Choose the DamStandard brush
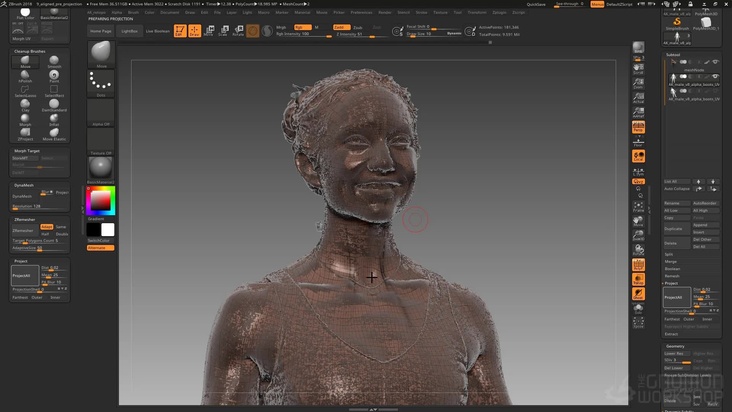This screenshot has width=732, height=412. pos(54,105)
